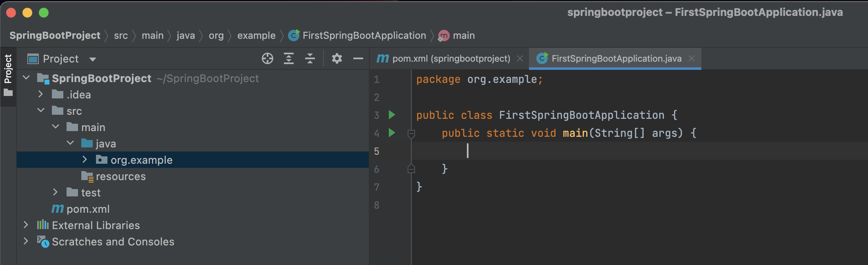Place cursor on 'package org.example;' line
The width and height of the screenshot is (868, 265).
[480, 79]
